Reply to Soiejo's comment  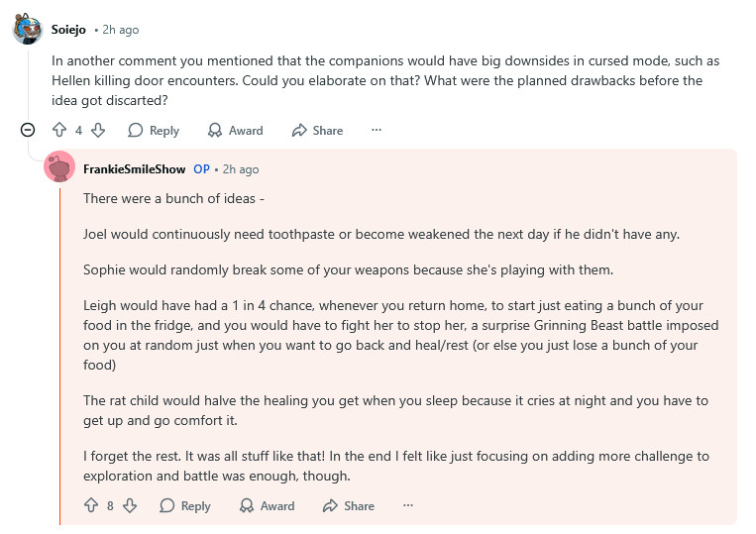pyautogui.click(x=154, y=130)
